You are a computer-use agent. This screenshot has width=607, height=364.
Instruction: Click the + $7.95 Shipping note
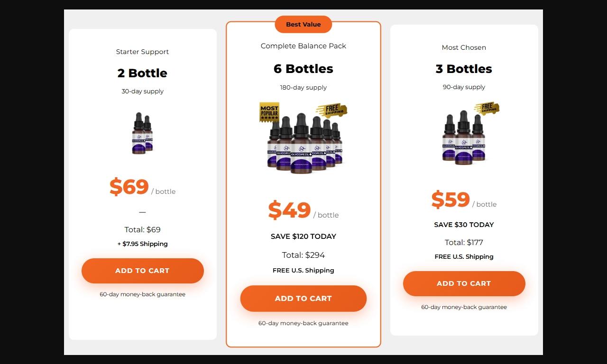pos(142,244)
